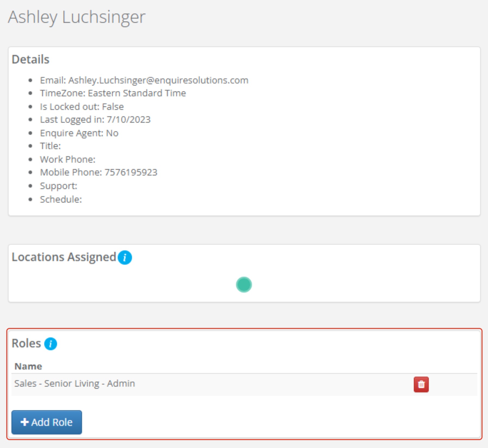Click the Title: detail line
The width and height of the screenshot is (488, 448).
(51, 146)
